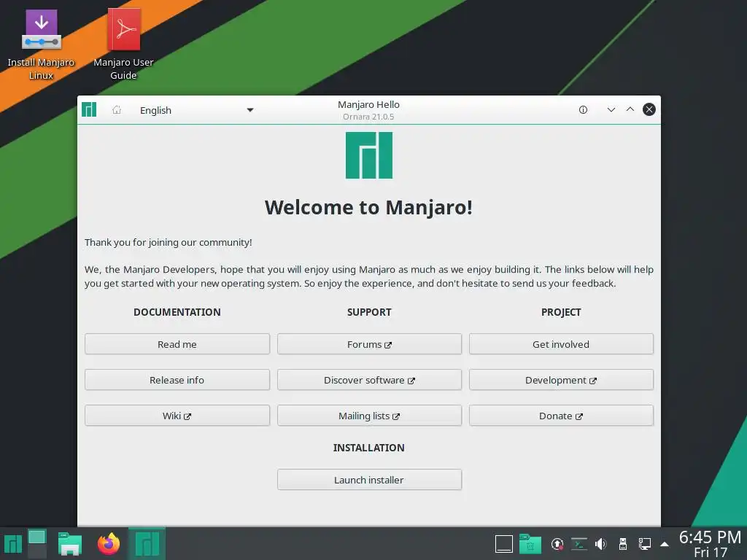Click the DOCUMENTATION section heading

point(177,312)
